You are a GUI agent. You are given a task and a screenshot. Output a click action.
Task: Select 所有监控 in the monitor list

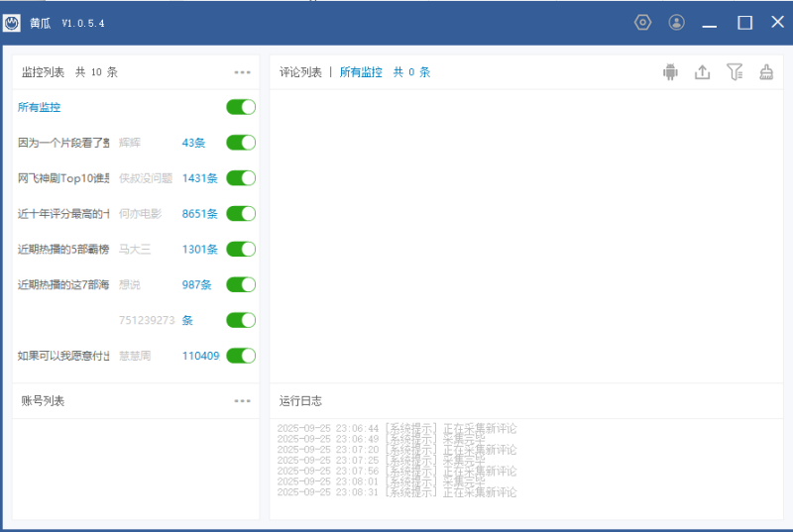(39, 107)
